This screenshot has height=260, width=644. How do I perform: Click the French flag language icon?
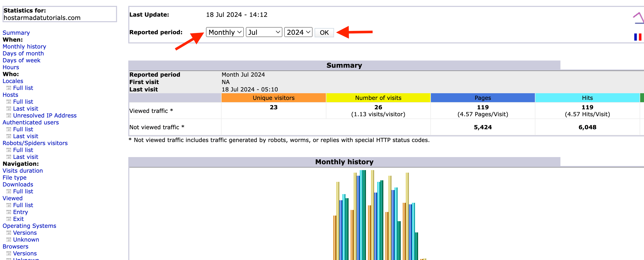pyautogui.click(x=638, y=37)
